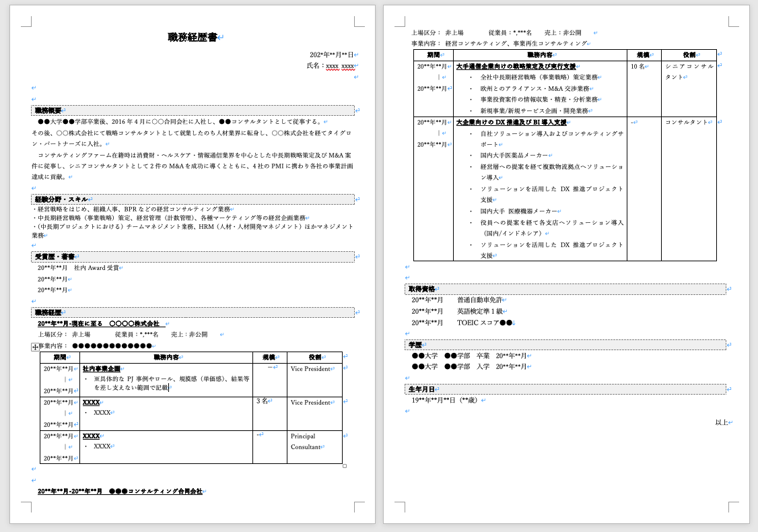Image resolution: width=758 pixels, height=532 pixels.
Task: Click the line 事業内容：経営コンサルティング、事業再生コンサルティング
Action: [499, 44]
